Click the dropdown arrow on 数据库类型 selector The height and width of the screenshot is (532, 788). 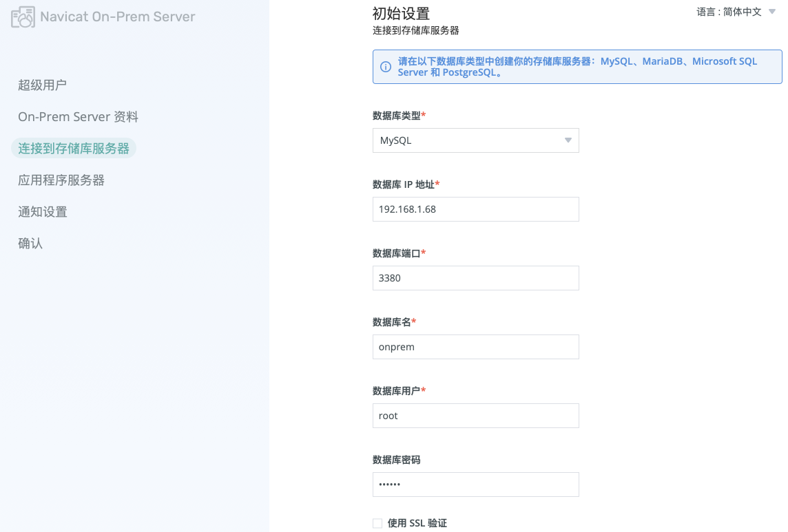(568, 140)
